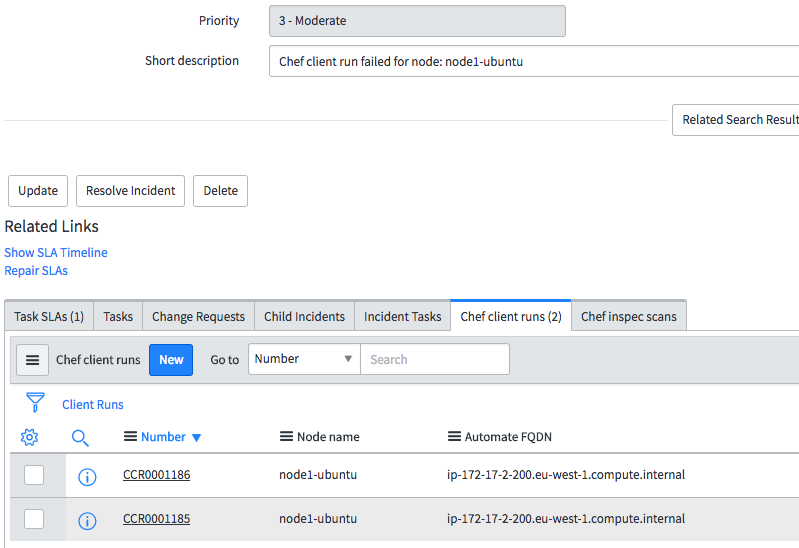The width and height of the screenshot is (799, 548).
Task: Open the Child Incidents tab
Action: coord(305,317)
